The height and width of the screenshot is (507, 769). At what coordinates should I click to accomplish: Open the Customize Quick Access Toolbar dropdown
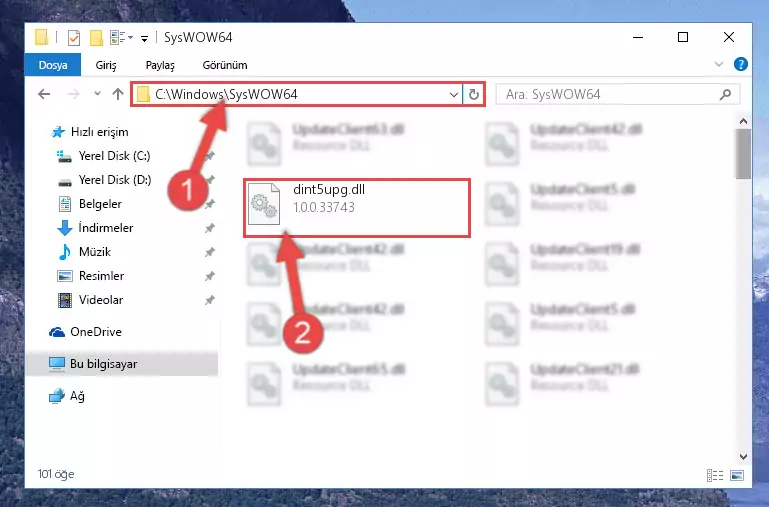coord(144,38)
